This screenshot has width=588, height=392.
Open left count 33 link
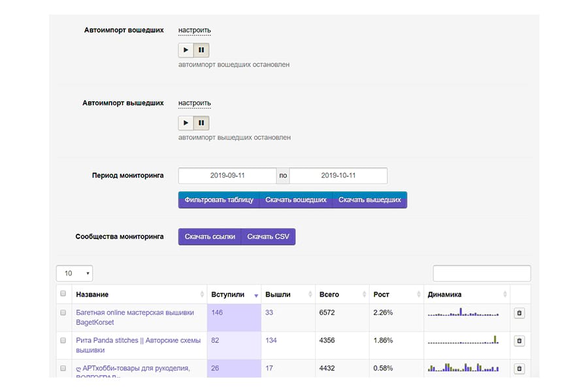click(x=269, y=312)
